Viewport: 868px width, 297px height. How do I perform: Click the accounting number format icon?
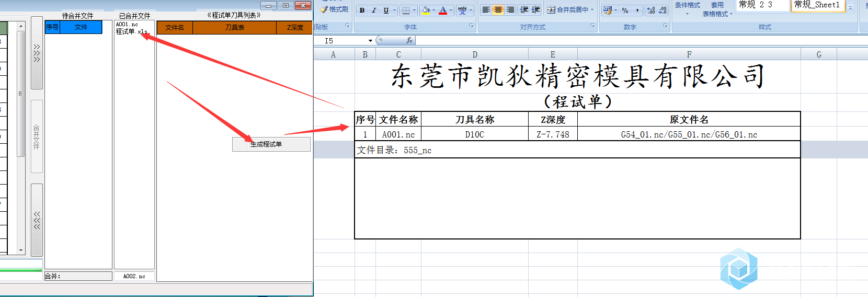(x=607, y=10)
